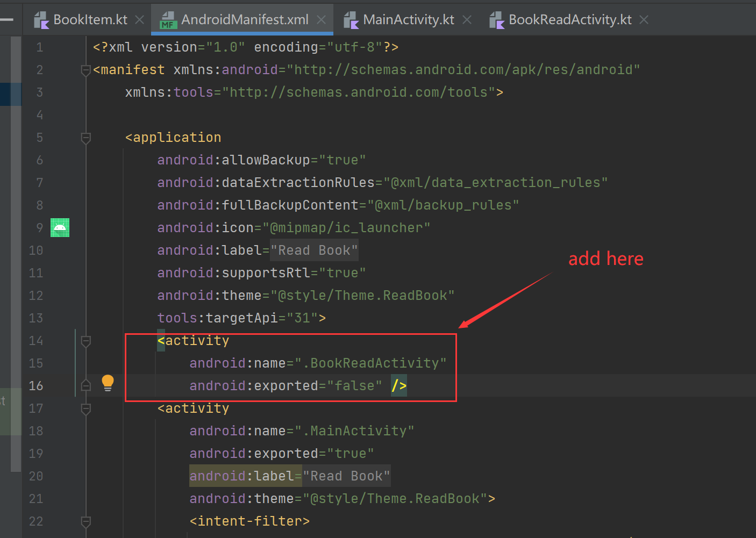This screenshot has width=756, height=538.
Task: Switch to the BookItem.kt tab
Action: [x=90, y=20]
